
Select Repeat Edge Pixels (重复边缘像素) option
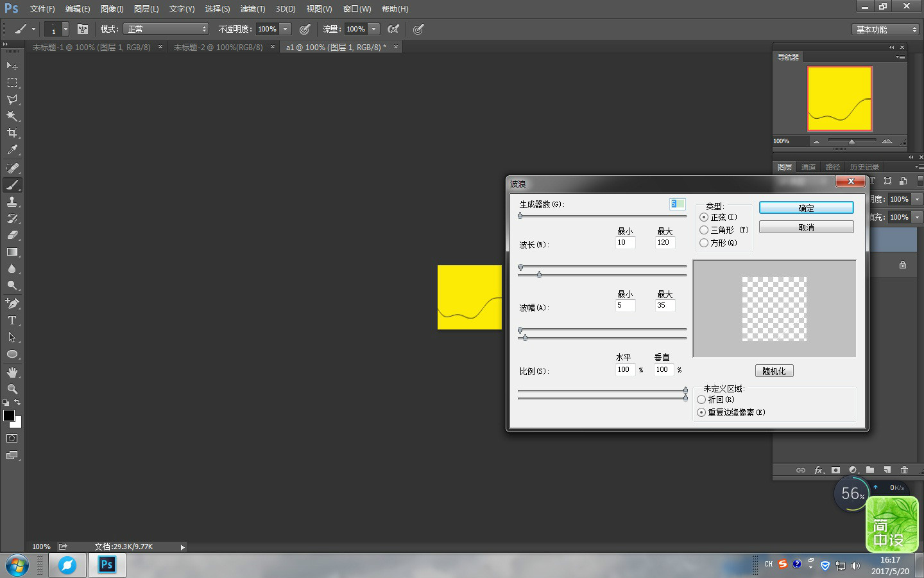(701, 412)
